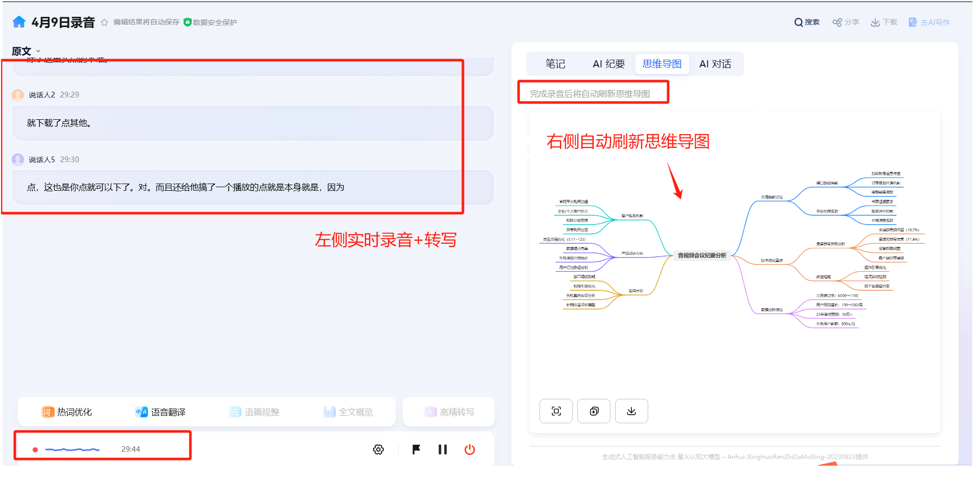The height and width of the screenshot is (485, 980).
Task: Click the 后续计划 mind map node
Action: point(636,291)
